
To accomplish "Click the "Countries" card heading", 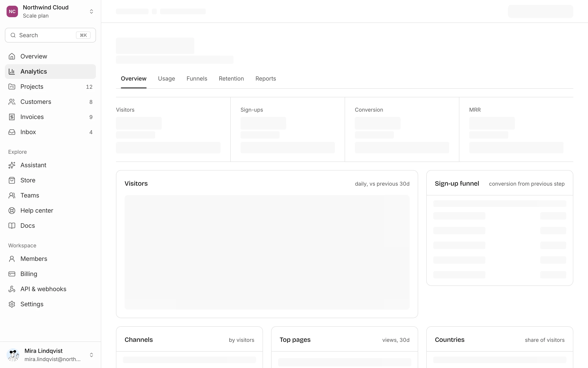I will pyautogui.click(x=450, y=340).
